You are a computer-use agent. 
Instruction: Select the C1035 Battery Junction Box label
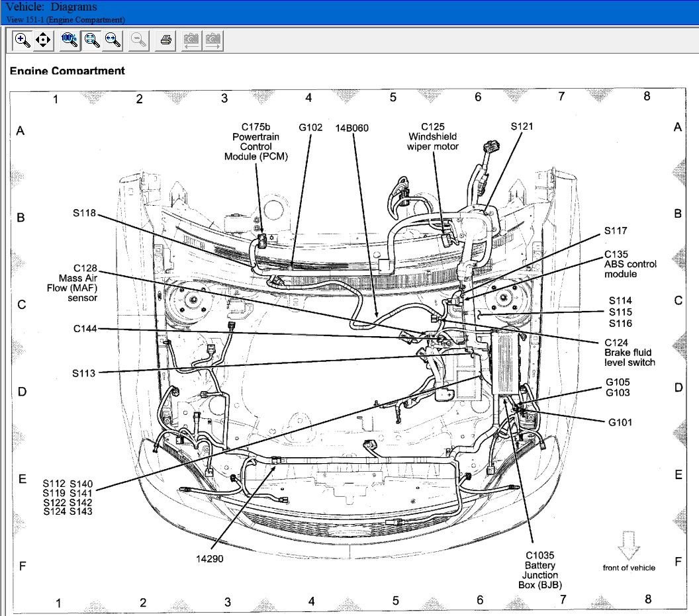[x=540, y=570]
